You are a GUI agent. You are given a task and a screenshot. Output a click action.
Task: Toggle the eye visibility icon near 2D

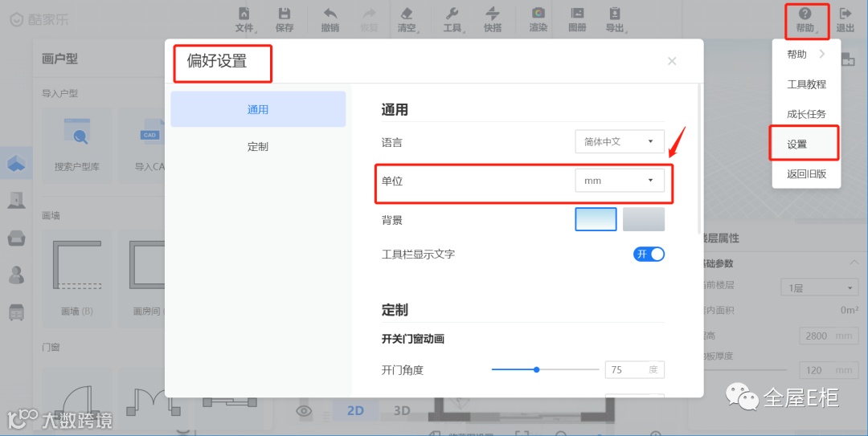(x=304, y=410)
